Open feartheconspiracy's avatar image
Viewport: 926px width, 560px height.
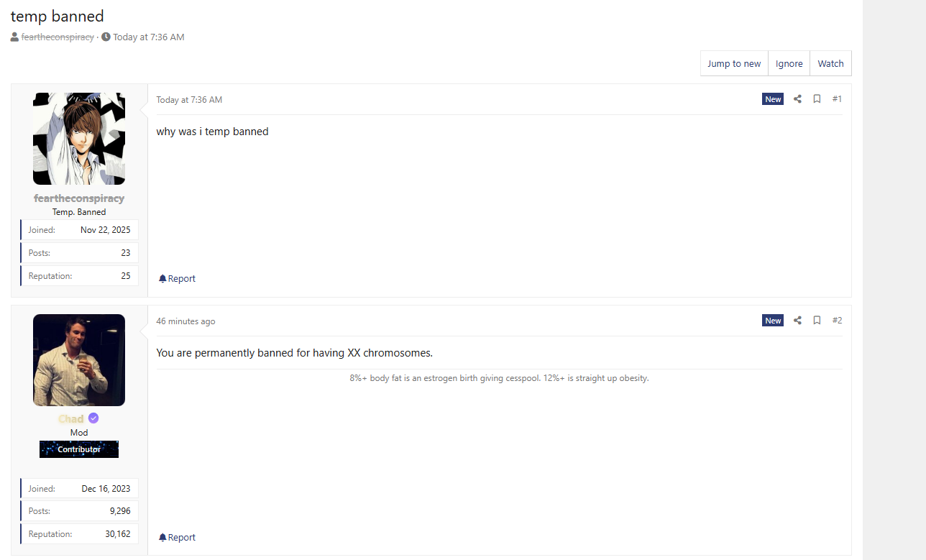[x=79, y=139]
